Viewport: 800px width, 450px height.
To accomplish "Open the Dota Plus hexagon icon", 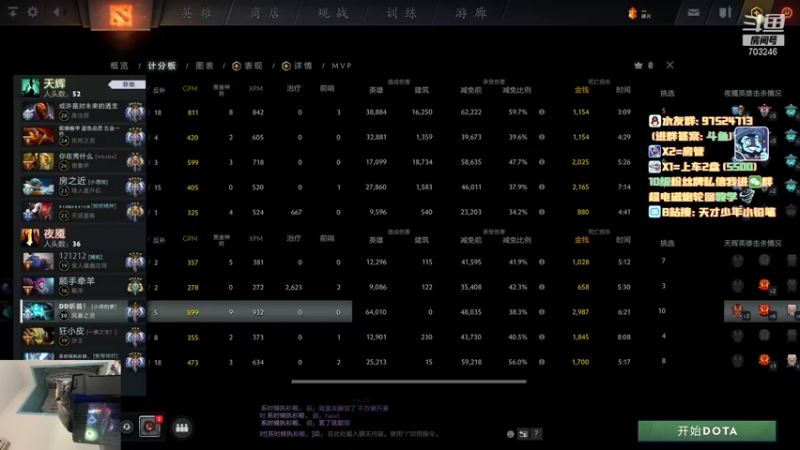I will tap(756, 12).
